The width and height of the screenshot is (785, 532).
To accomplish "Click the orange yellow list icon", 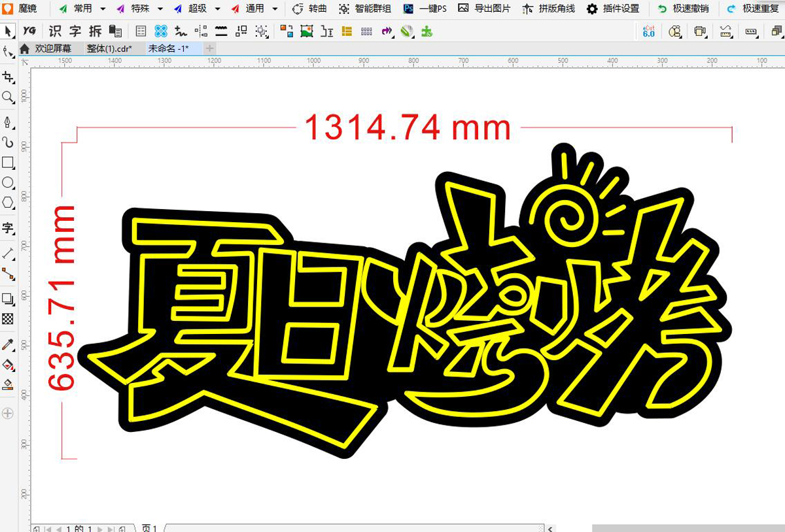I will [347, 31].
